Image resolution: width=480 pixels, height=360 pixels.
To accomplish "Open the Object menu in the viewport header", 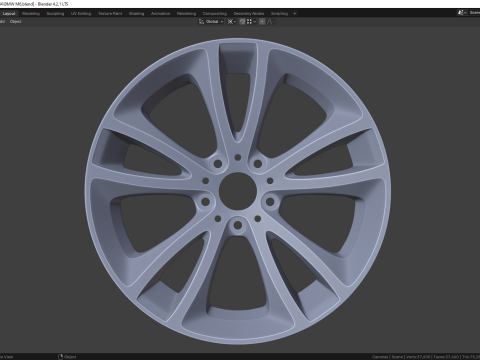I will [x=16, y=22].
